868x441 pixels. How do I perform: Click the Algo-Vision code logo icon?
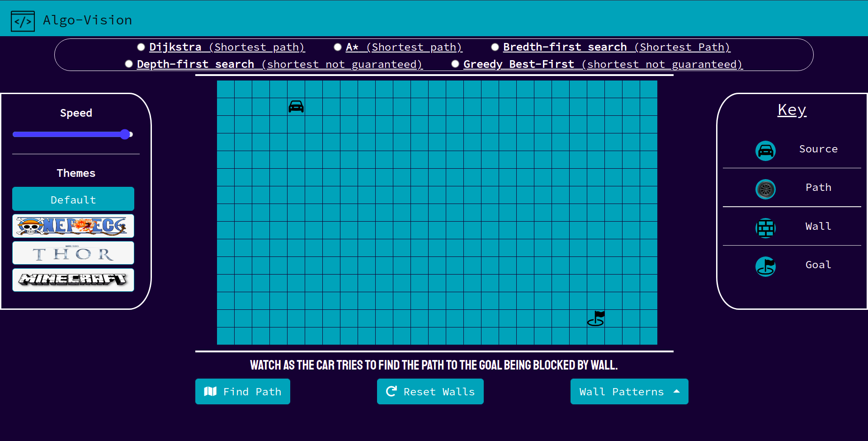23,21
